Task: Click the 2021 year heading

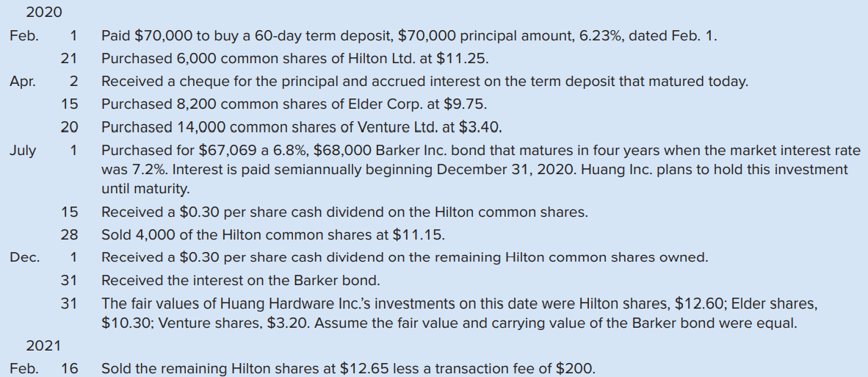Action: tap(43, 346)
